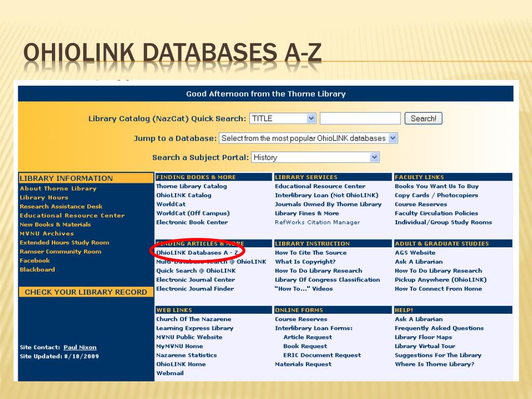This screenshot has width=532, height=399.
Task: Open the Blackboard link
Action: tap(37, 270)
